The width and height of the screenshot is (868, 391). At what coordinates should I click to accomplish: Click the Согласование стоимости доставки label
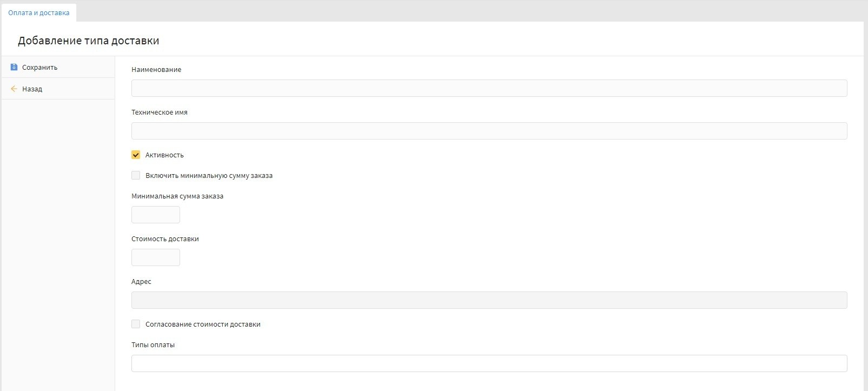[203, 324]
